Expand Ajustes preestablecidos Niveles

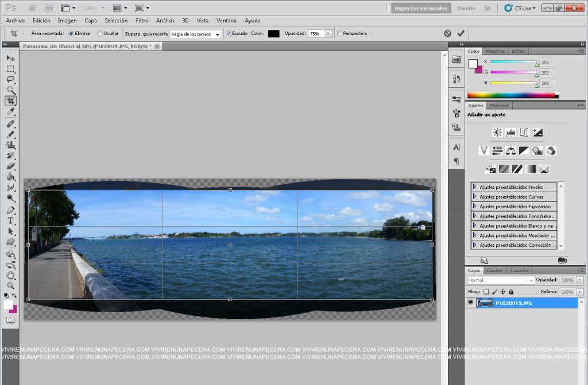coord(475,187)
